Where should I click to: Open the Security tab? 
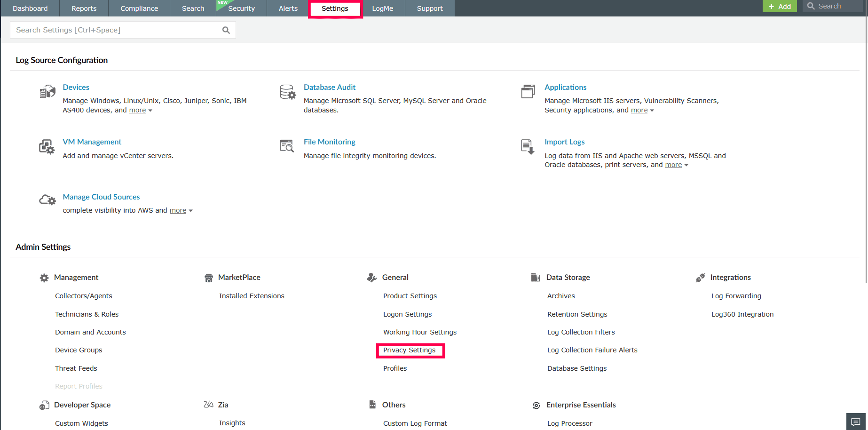click(x=241, y=8)
